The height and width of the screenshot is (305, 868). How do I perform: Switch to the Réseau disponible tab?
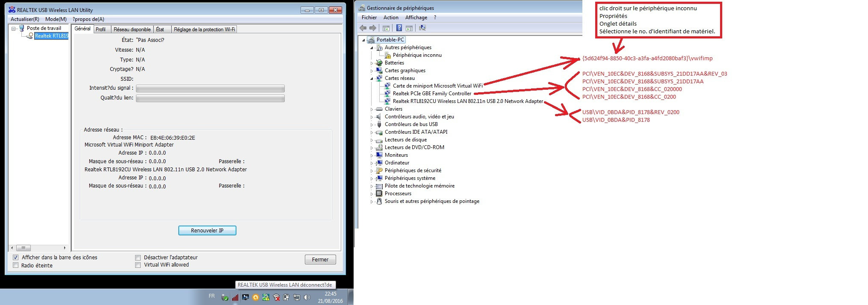point(132,29)
